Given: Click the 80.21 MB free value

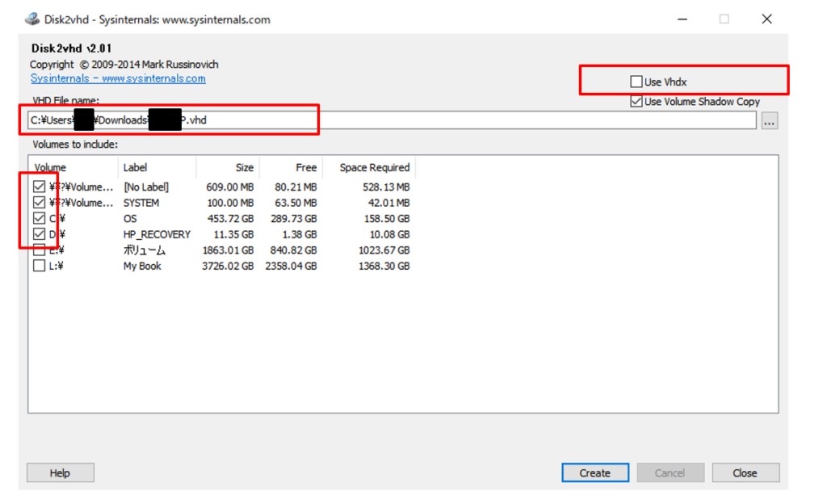Looking at the screenshot, I should [296, 187].
